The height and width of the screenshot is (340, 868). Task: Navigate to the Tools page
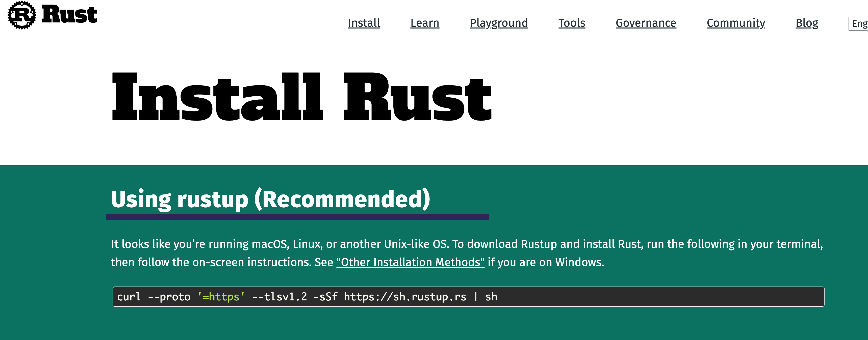572,23
